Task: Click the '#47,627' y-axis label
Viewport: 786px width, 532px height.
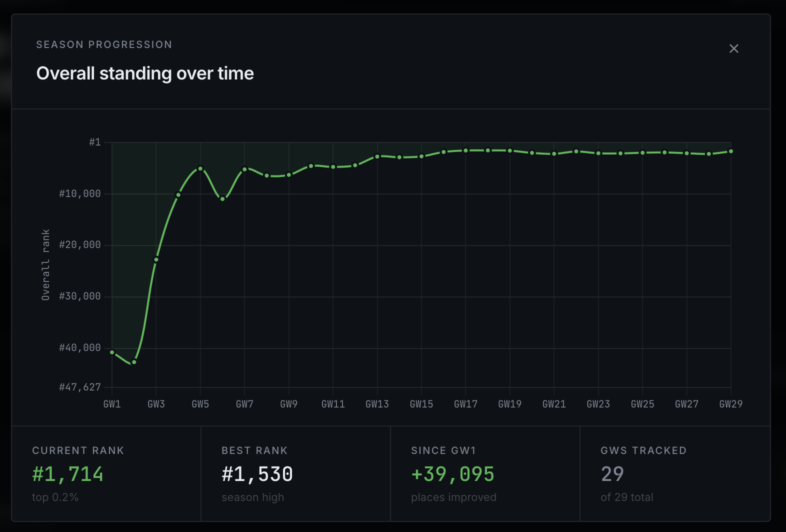Action: pyautogui.click(x=80, y=387)
